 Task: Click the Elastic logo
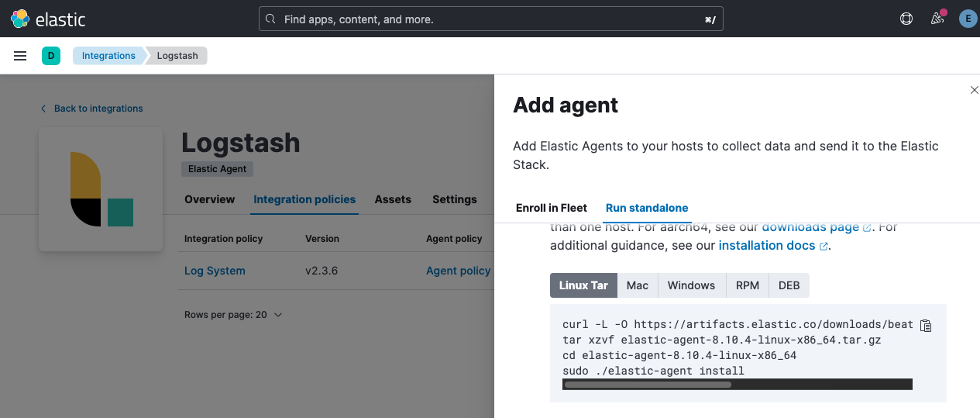click(x=48, y=19)
